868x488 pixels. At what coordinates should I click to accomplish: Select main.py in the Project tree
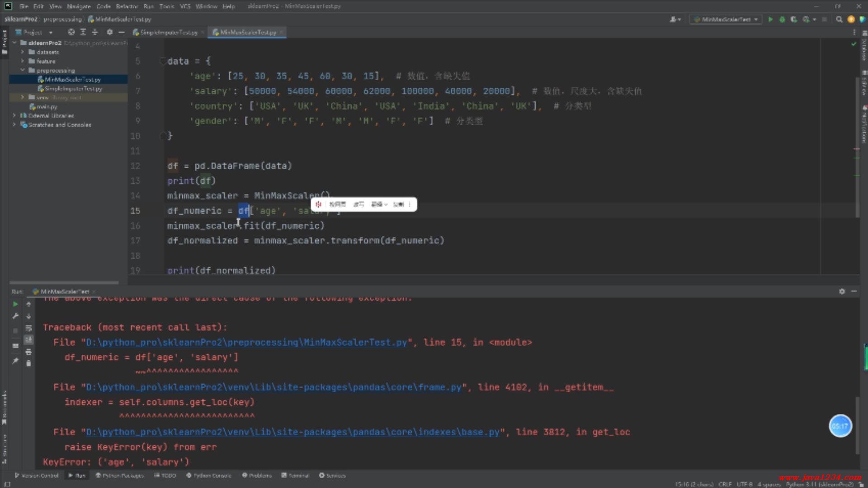[47, 107]
